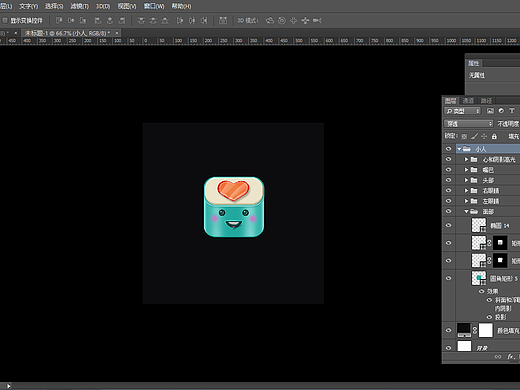Enable the 显示变换控件 checkbox

coord(5,21)
